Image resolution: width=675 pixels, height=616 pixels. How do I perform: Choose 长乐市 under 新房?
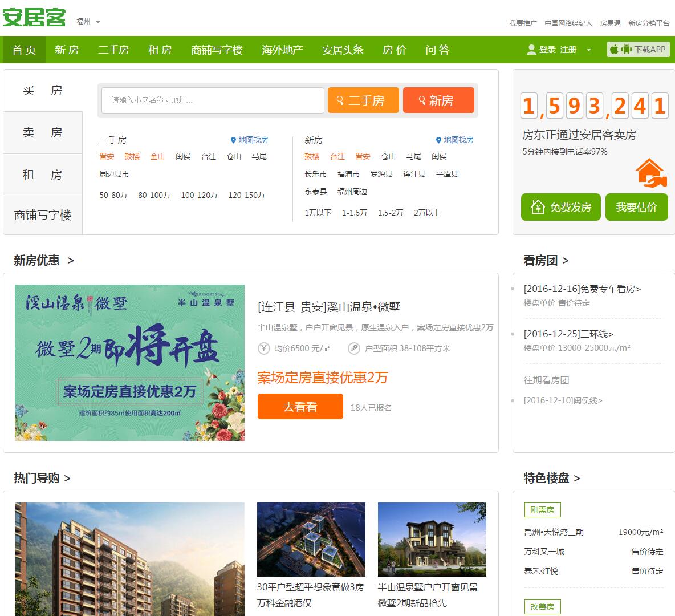point(315,174)
